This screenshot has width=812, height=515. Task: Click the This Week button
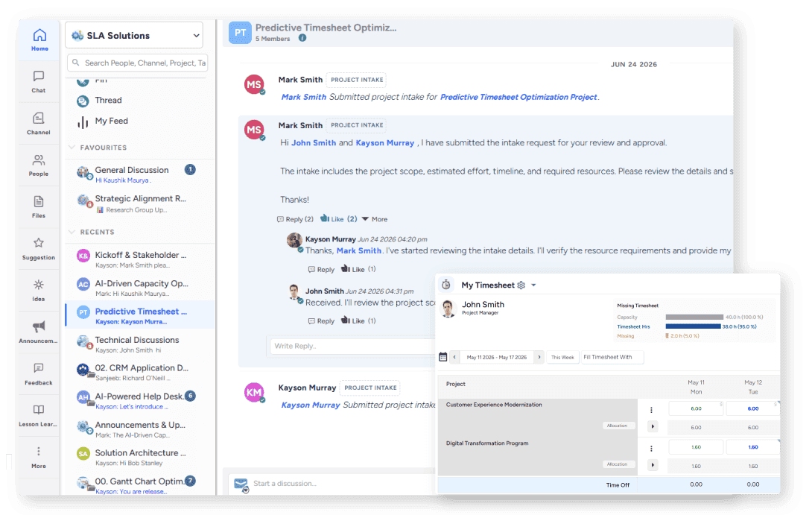pyautogui.click(x=562, y=357)
